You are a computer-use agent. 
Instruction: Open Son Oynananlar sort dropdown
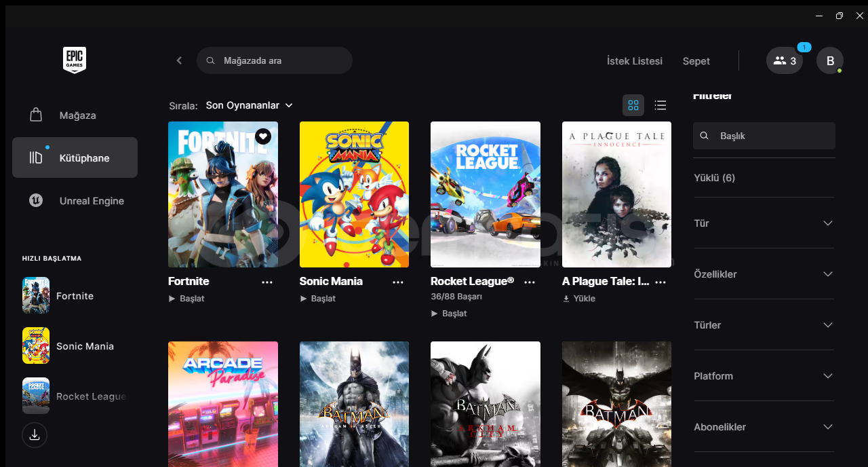[x=250, y=105]
